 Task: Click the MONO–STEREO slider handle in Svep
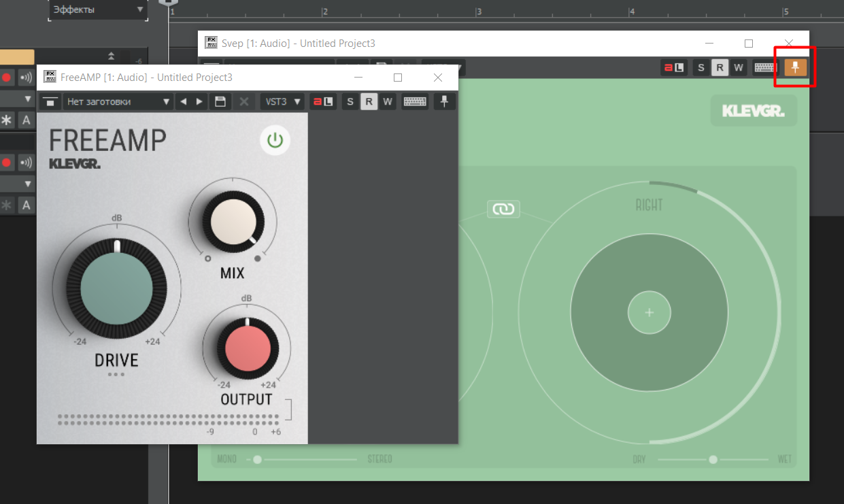pos(258,460)
